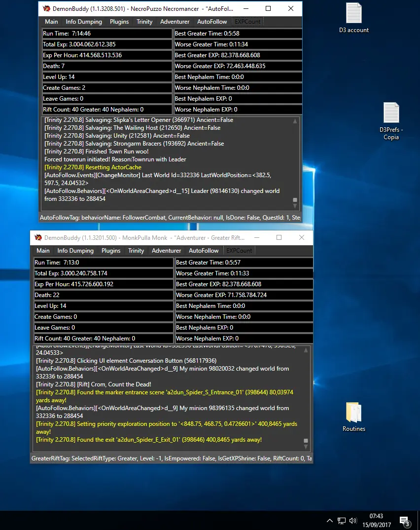This screenshot has height=530, width=420.
Task: Open Action Center notification icon in taskbar
Action: point(404,521)
